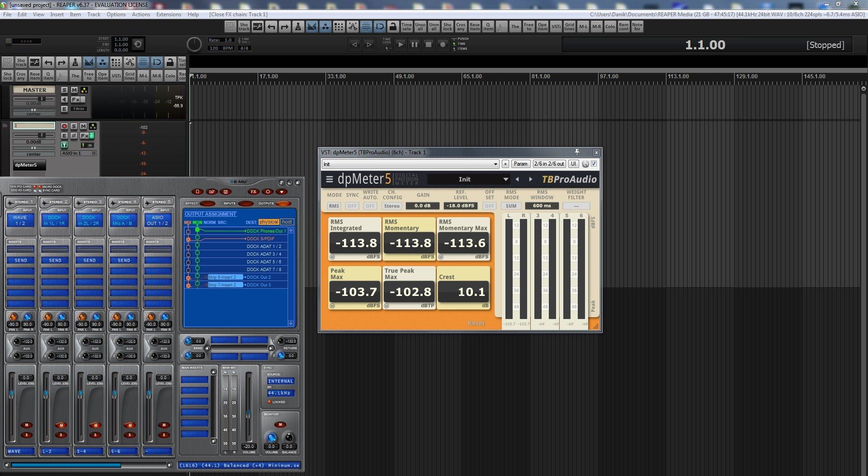Toggle the lock icon in the top toolbar
Image resolution: width=868 pixels, height=476 pixels.
click(x=393, y=27)
